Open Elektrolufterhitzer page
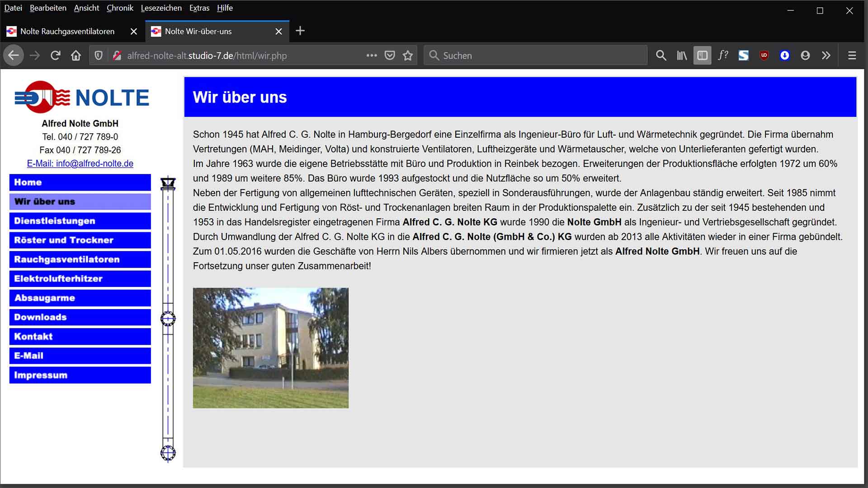 (x=80, y=279)
